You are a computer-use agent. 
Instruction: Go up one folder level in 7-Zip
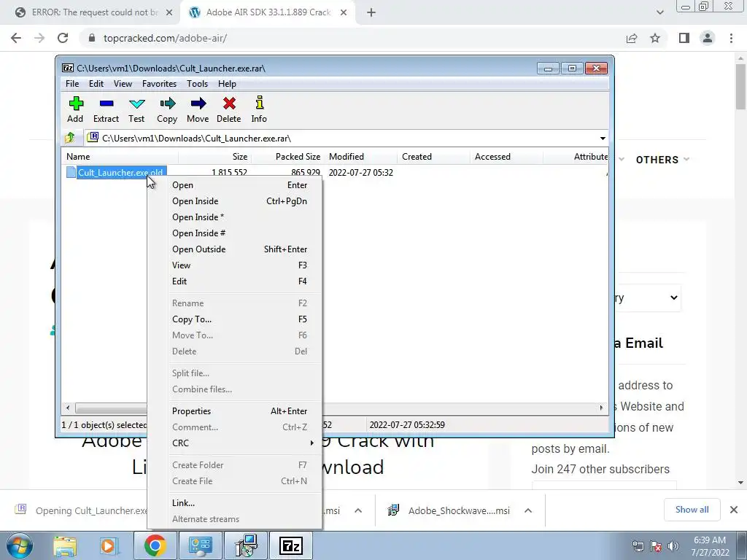(70, 138)
